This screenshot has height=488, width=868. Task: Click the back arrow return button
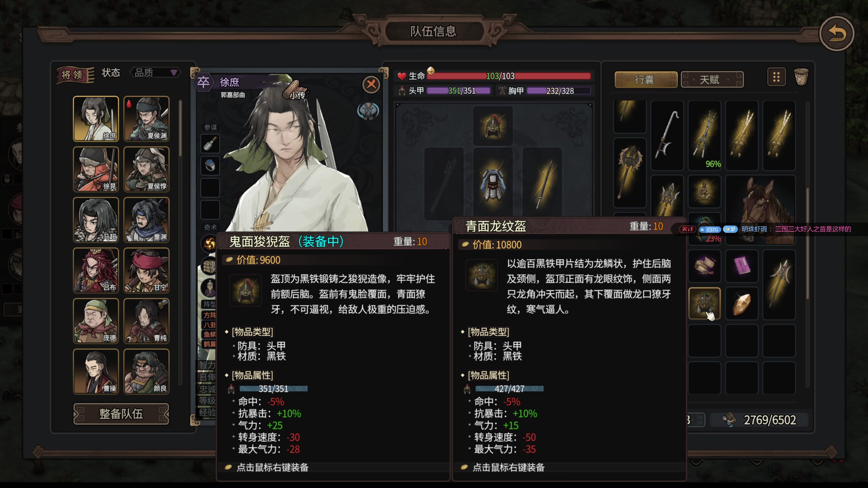tap(836, 33)
